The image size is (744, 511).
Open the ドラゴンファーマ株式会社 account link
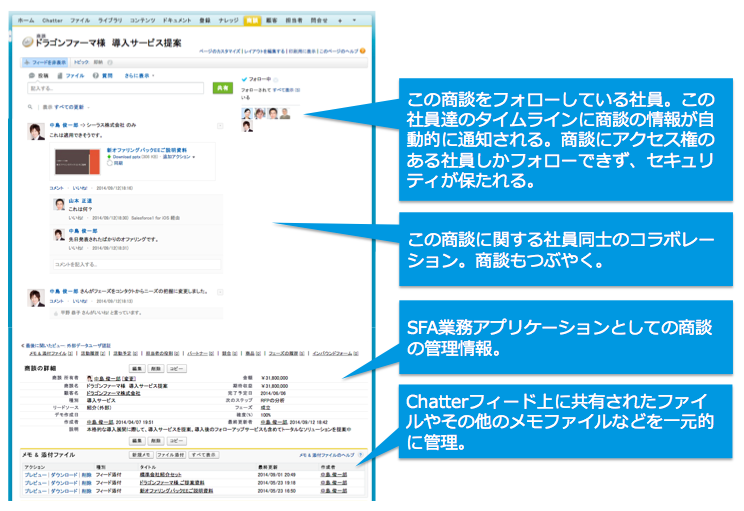(x=113, y=394)
